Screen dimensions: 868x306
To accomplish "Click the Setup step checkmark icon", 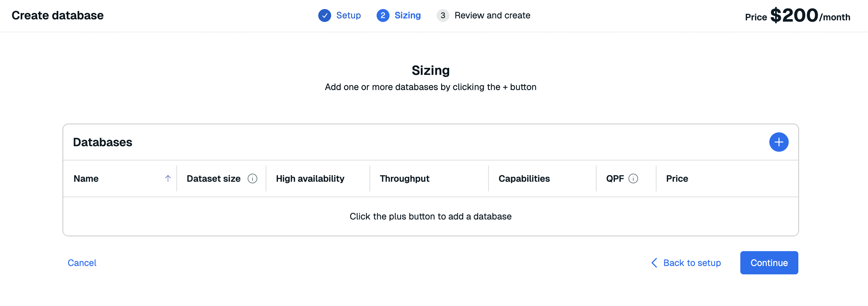I will (324, 15).
